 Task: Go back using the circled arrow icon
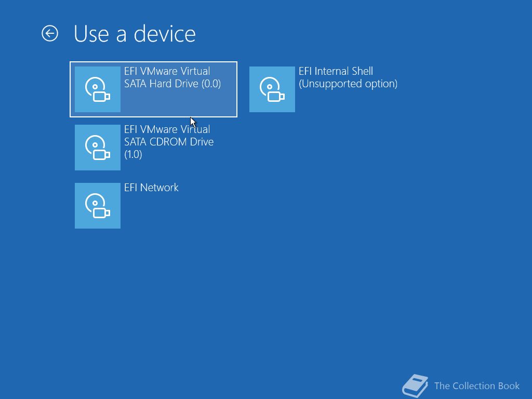tap(50, 34)
